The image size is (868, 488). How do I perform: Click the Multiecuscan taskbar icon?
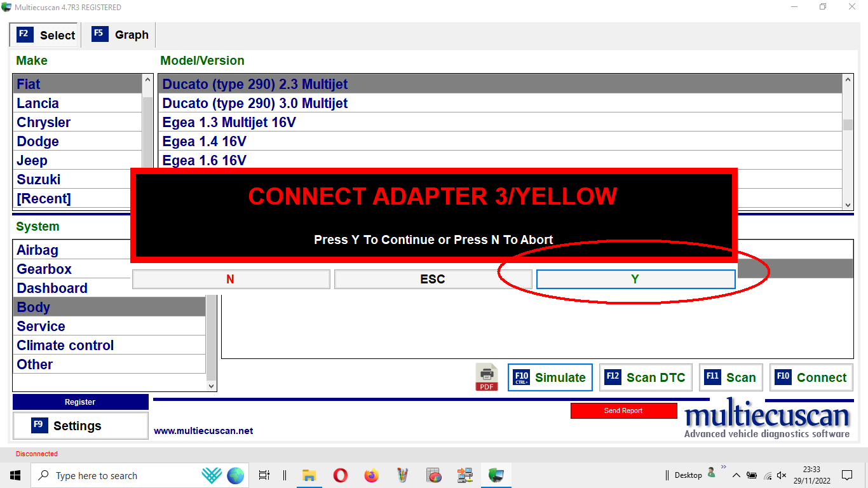pos(496,475)
